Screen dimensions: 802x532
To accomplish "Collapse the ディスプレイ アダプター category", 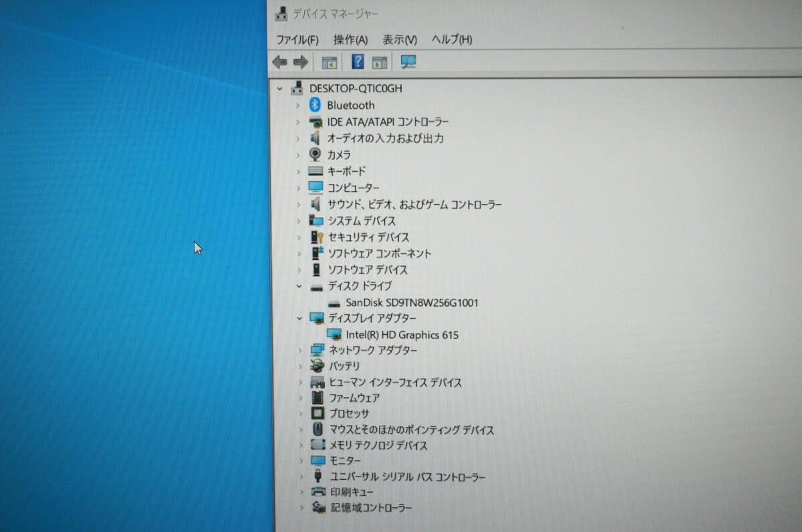I will tap(299, 319).
